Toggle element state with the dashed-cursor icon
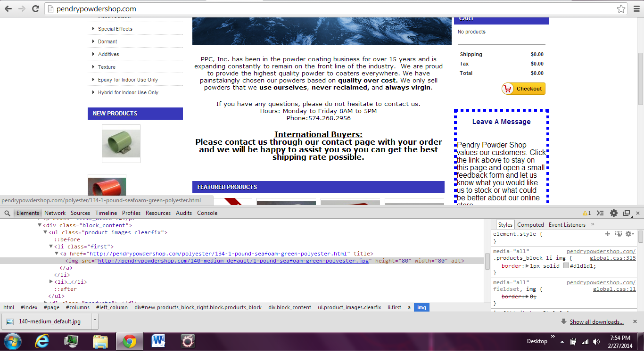Viewport: 644px width, 362px height. coord(618,234)
